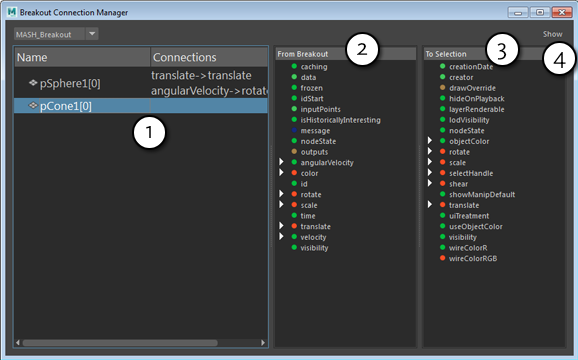Click the Connections column header

209,57
